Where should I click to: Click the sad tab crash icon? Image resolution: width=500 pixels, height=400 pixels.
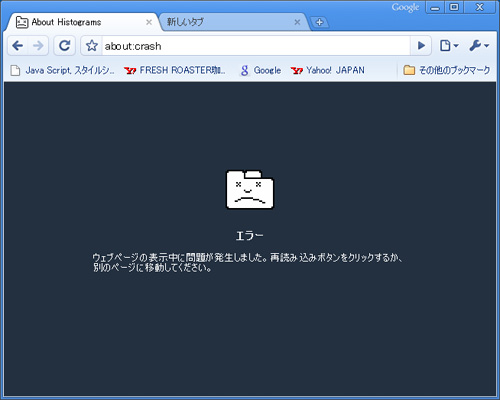250,190
